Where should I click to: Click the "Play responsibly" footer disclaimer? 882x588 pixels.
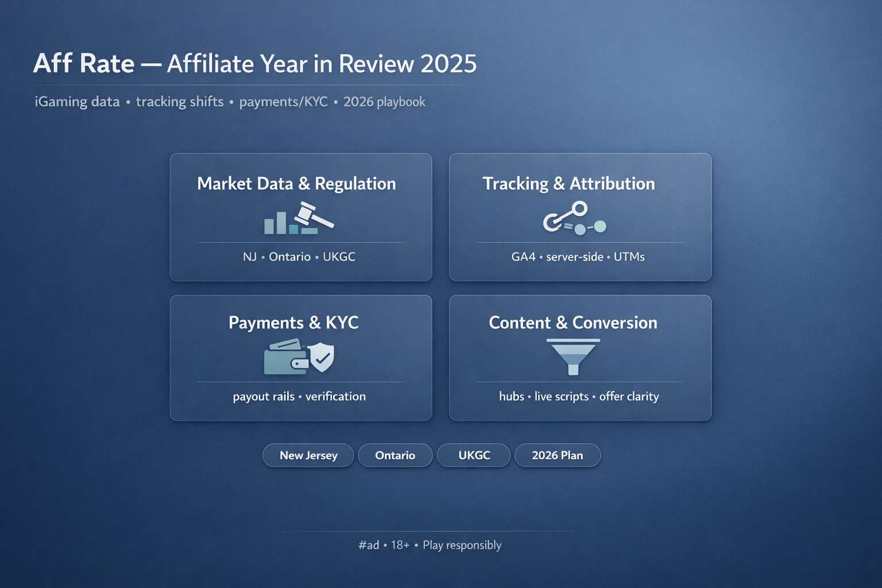tap(462, 545)
